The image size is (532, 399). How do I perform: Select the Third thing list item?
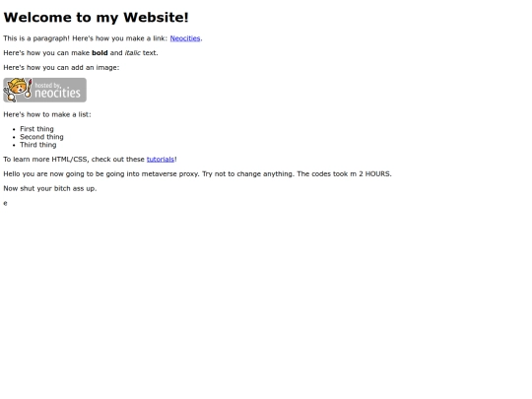click(38, 145)
